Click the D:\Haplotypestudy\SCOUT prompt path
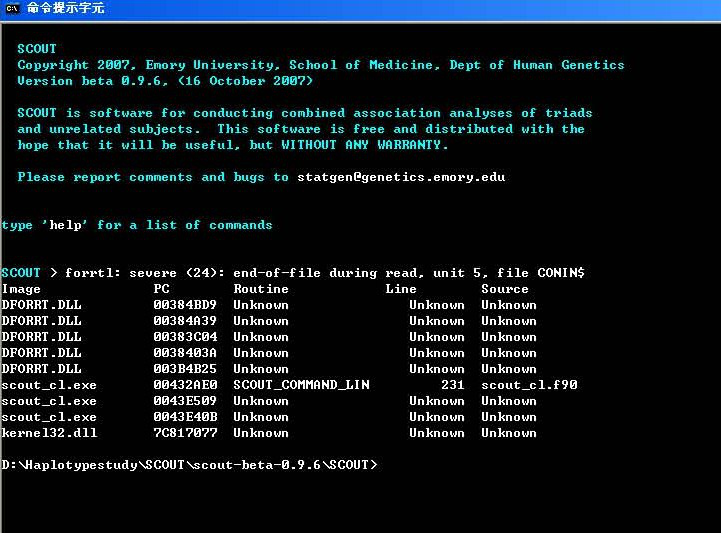721x533 pixels. pos(189,465)
